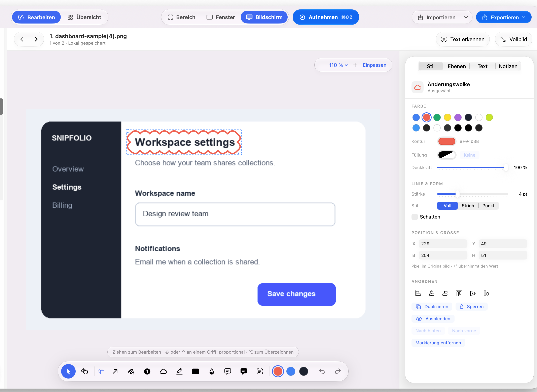Open the Notizen tab

(508, 67)
